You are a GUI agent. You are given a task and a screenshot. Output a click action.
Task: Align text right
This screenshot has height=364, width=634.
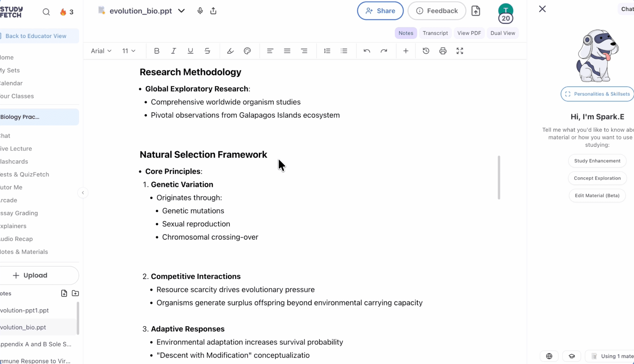pos(304,51)
